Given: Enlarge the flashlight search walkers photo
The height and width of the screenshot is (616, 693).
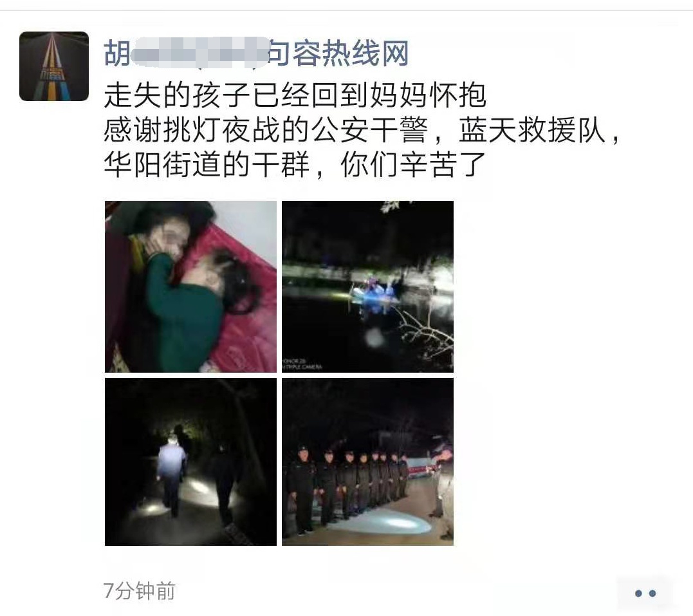Looking at the screenshot, I should point(190,462).
